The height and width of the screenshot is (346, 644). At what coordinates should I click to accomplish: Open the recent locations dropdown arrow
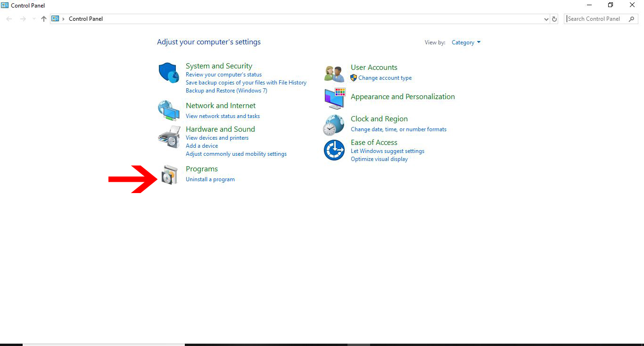[34, 19]
